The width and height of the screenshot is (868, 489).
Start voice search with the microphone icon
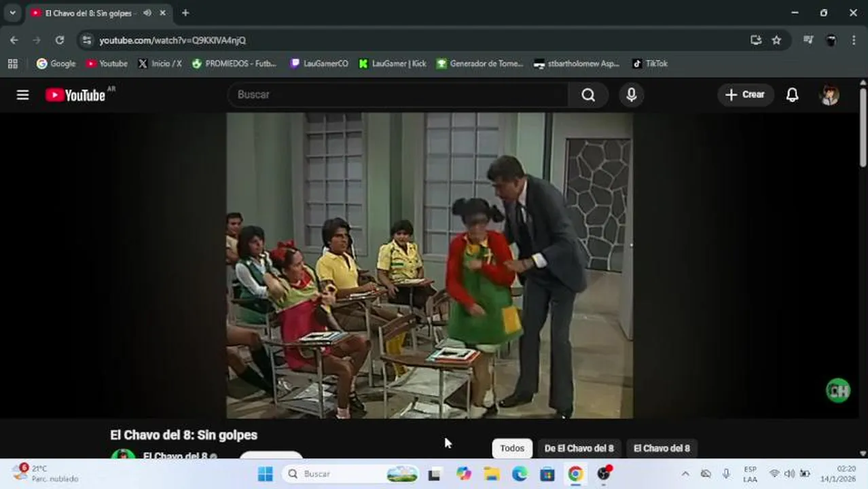[x=631, y=95]
